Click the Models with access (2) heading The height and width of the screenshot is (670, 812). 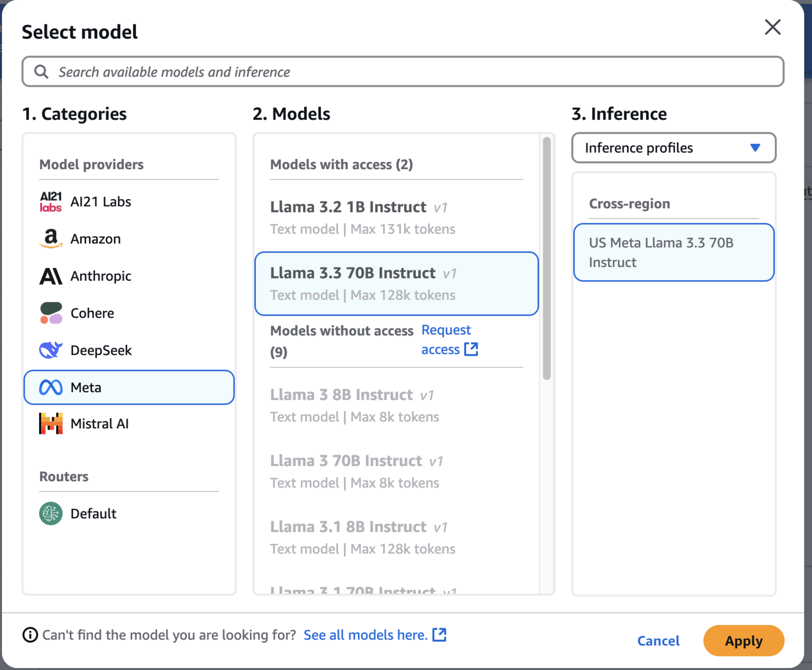point(341,165)
